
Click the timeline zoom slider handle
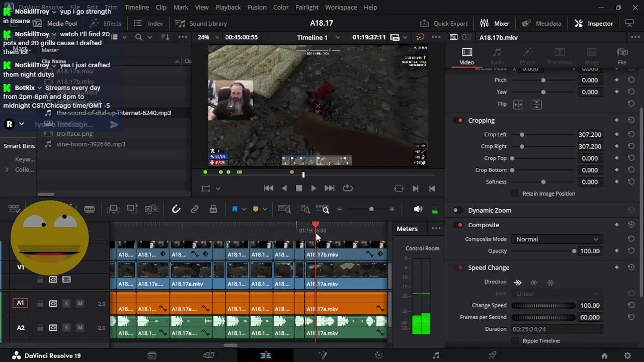coord(371,209)
